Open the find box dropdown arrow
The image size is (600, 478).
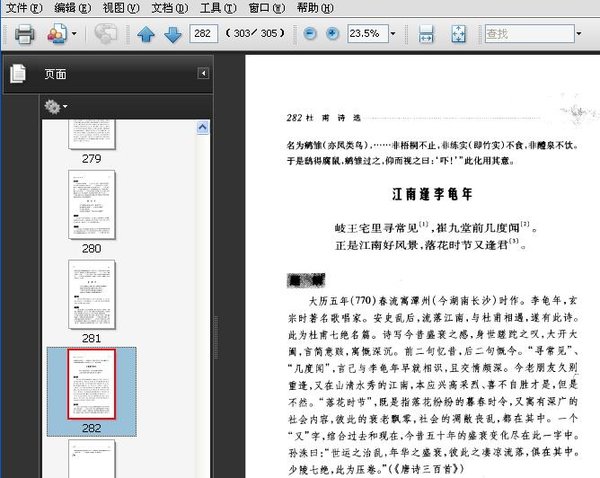pyautogui.click(x=578, y=34)
